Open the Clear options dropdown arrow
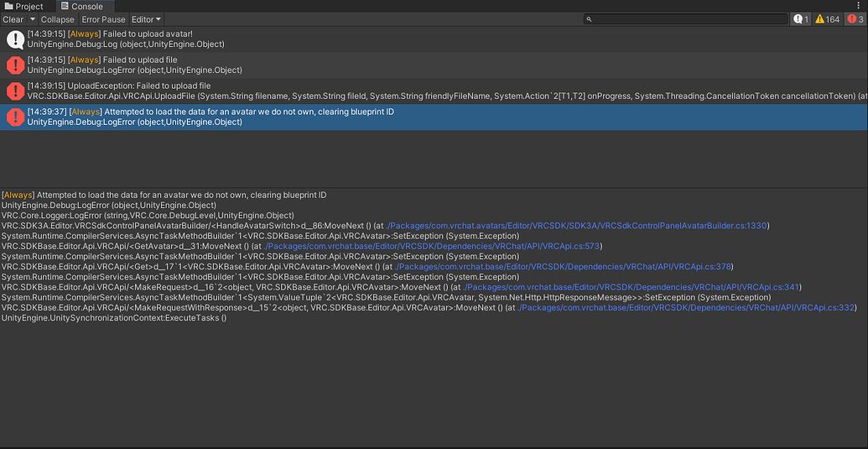The image size is (868, 449). point(33,19)
